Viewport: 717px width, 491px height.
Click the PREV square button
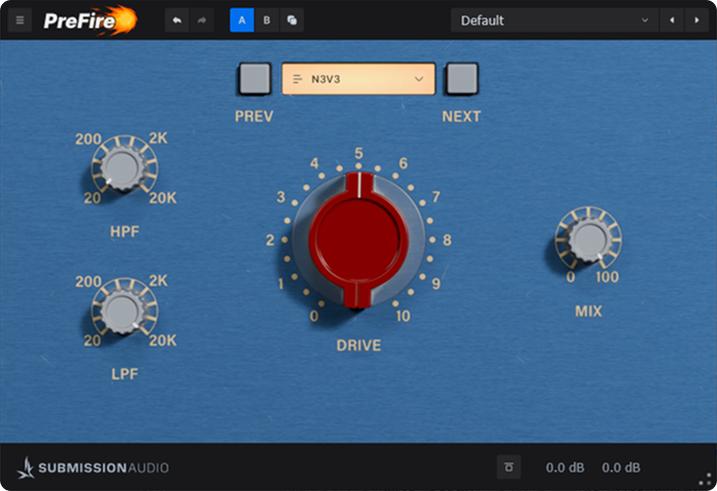[x=255, y=79]
